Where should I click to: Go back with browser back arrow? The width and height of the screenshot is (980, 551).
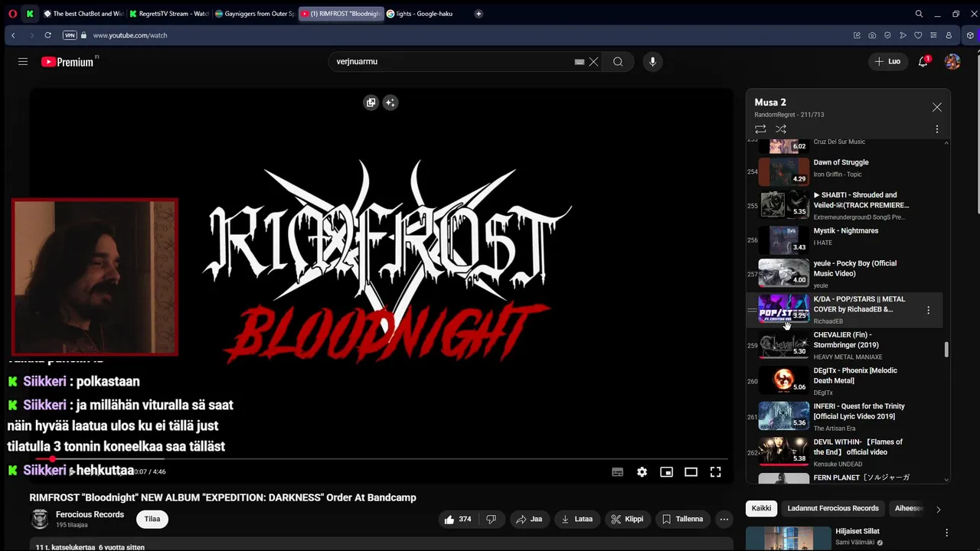coord(13,35)
